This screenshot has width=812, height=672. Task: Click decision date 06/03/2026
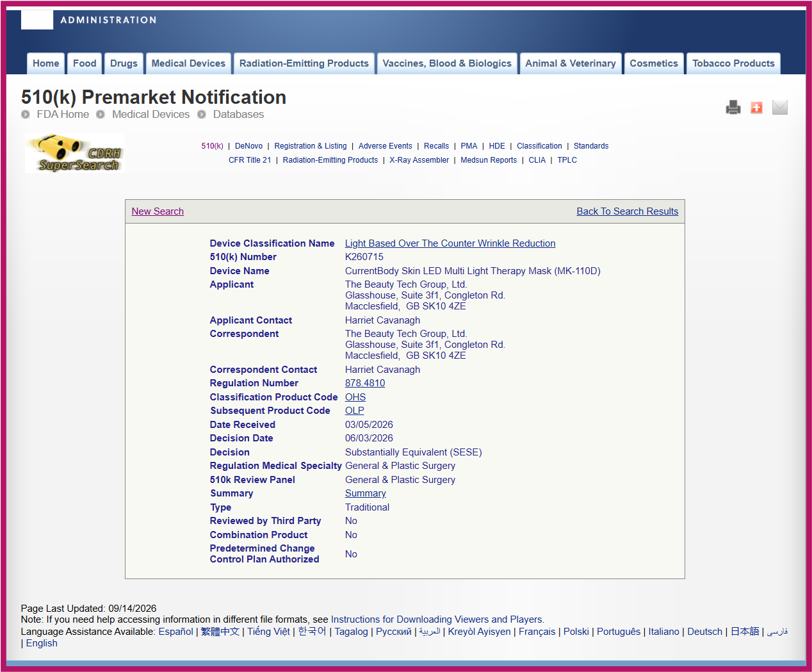click(369, 438)
